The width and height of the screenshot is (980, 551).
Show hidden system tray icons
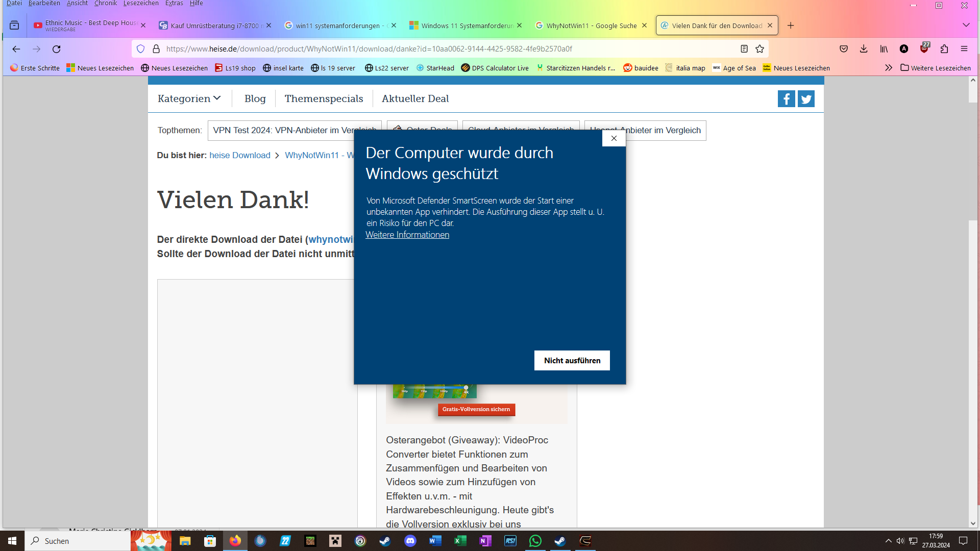pos(889,541)
